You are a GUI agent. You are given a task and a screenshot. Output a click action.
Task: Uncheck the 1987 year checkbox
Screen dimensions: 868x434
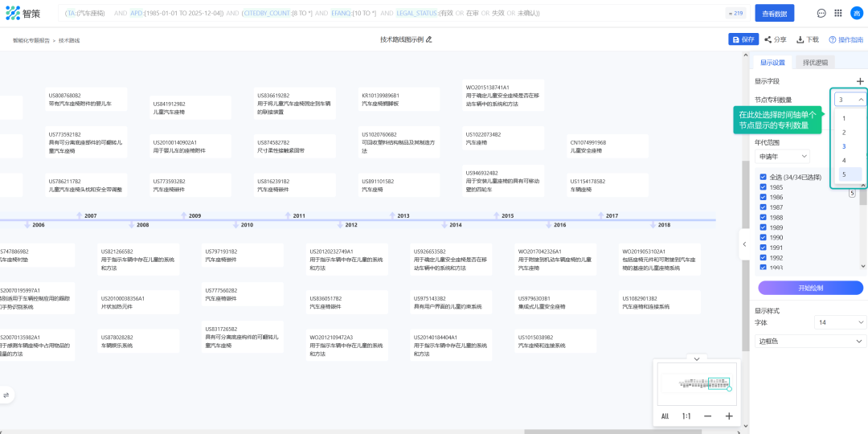(763, 207)
